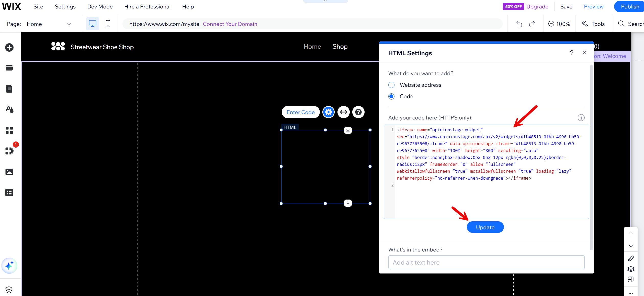Select the Website address radio button
This screenshot has width=644, height=296.
coord(391,85)
